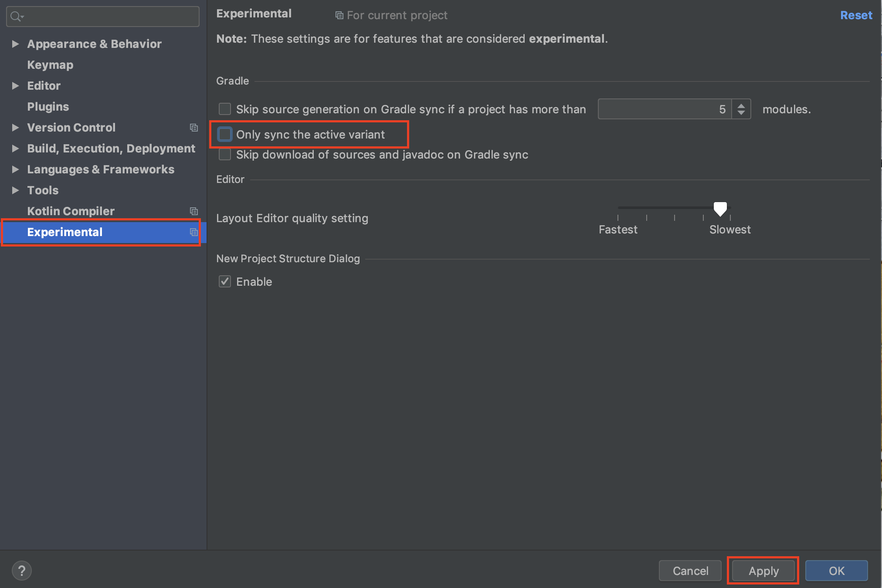Image resolution: width=882 pixels, height=588 pixels.
Task: Click the up arrow of the modules stepper
Action: (x=740, y=105)
